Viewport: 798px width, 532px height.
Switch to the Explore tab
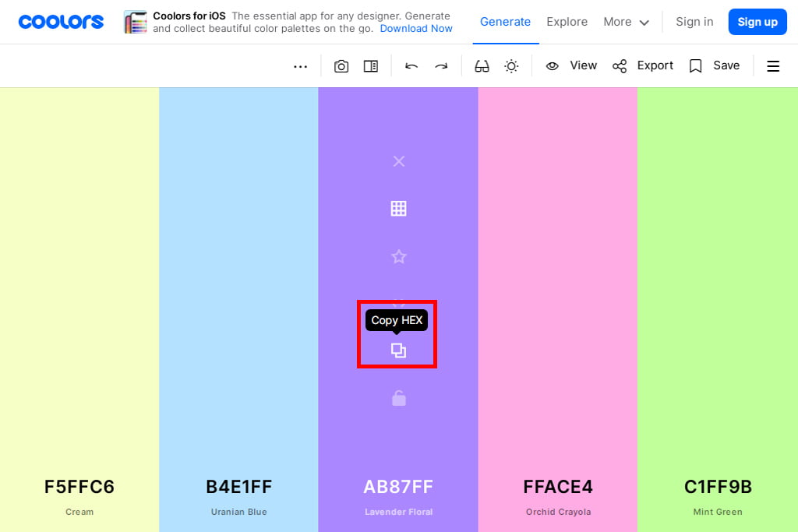567,22
